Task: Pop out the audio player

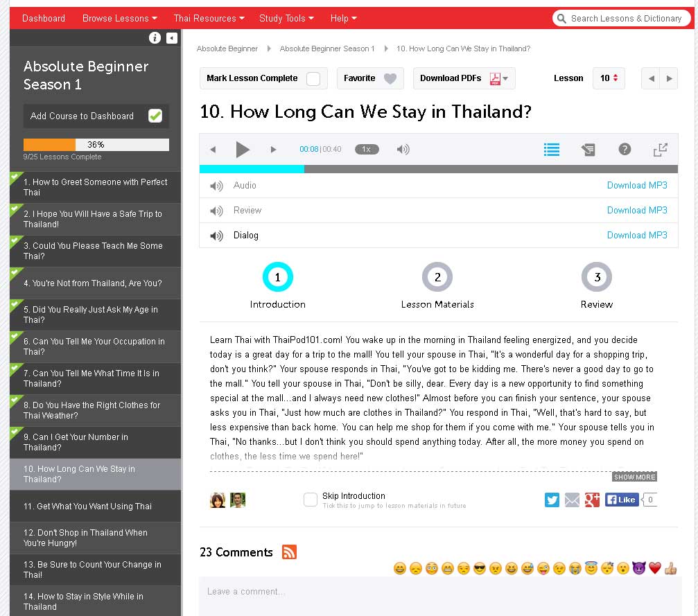Action: pos(660,150)
